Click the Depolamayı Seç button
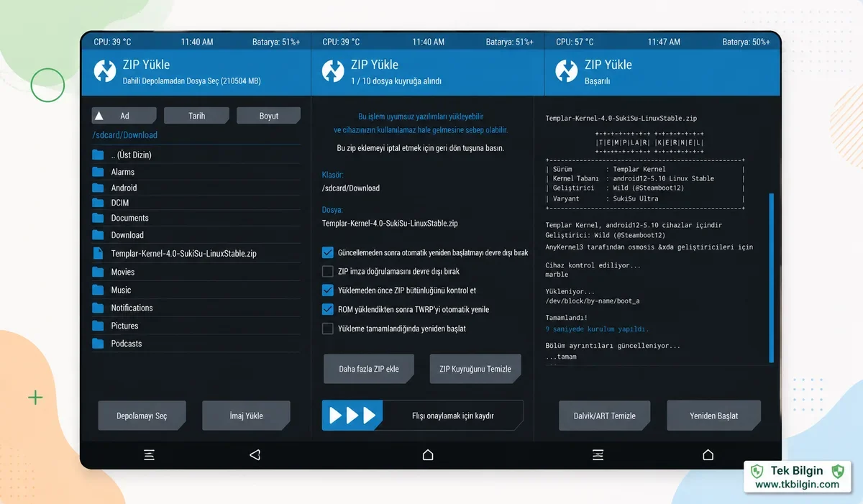Screen dimensions: 863x504 tap(142, 416)
